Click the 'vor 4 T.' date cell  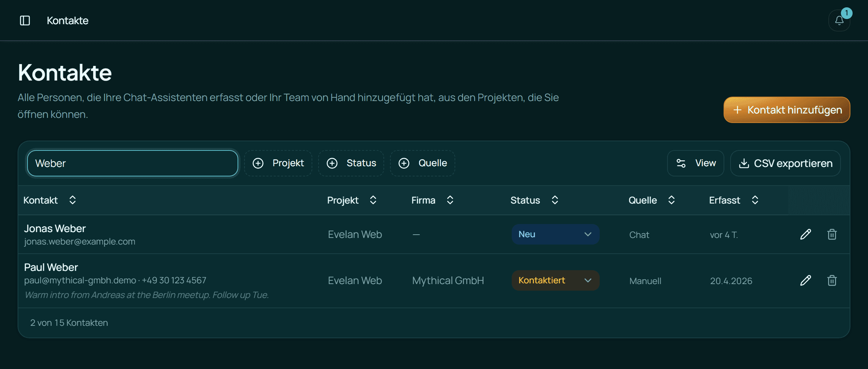point(724,235)
